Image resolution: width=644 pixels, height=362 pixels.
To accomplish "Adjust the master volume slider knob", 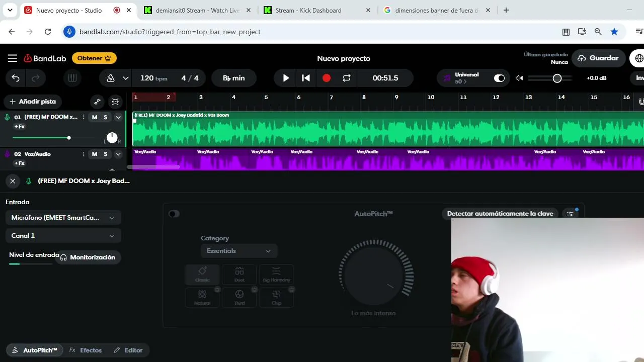I will [x=557, y=78].
